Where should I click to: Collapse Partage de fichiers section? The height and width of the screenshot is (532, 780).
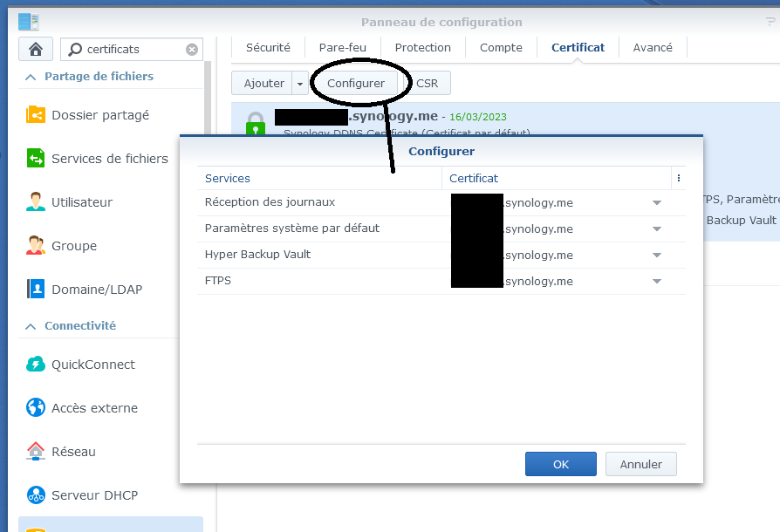[31, 77]
